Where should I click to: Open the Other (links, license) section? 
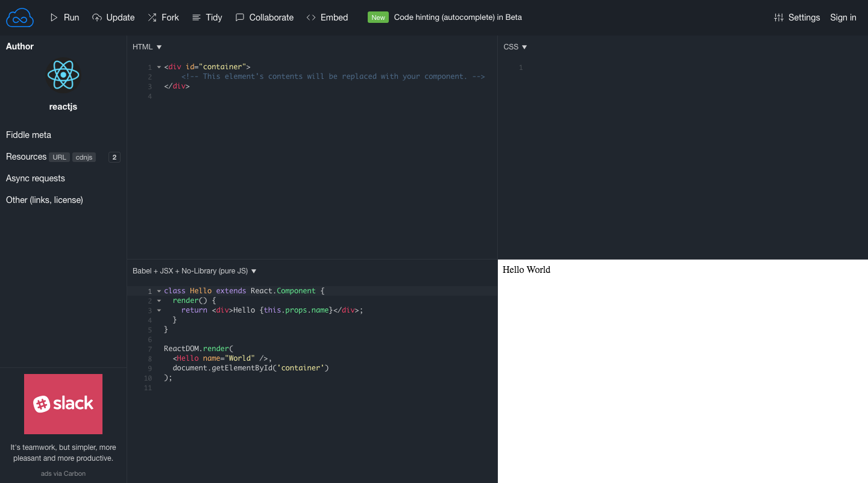(x=44, y=199)
